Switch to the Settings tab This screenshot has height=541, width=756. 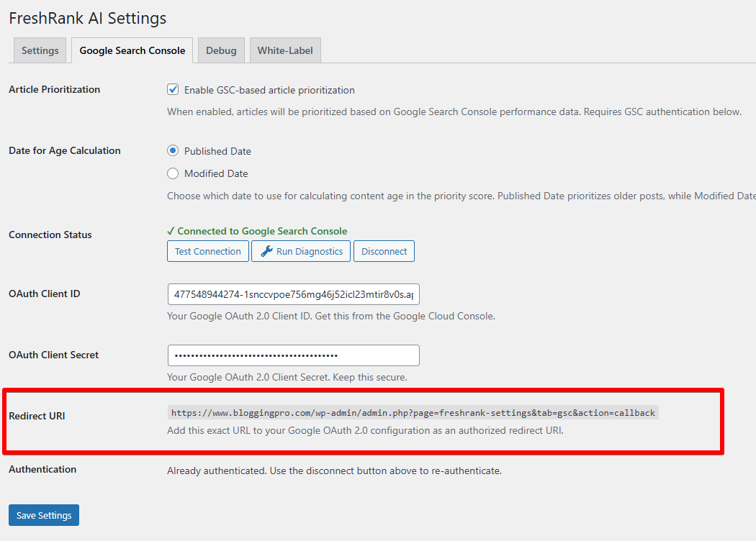coord(40,50)
